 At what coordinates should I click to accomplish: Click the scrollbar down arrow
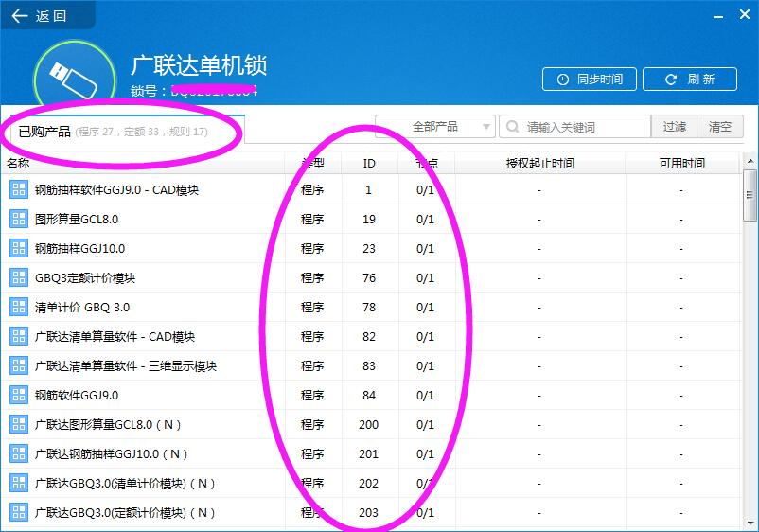(750, 523)
